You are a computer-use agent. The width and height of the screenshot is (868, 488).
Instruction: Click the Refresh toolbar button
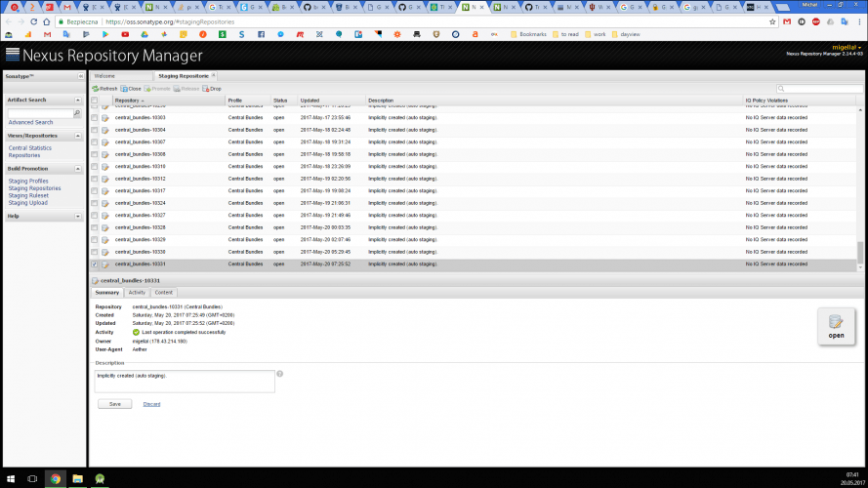point(104,89)
